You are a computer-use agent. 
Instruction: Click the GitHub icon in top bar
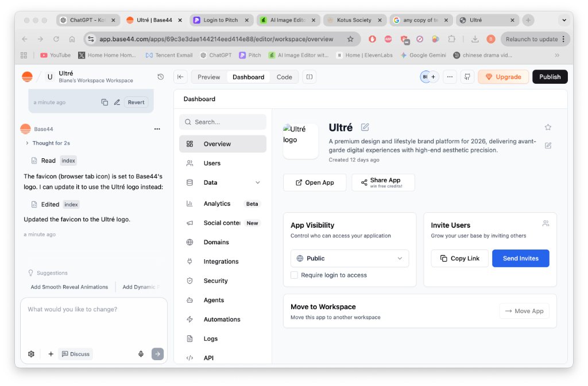click(x=467, y=77)
